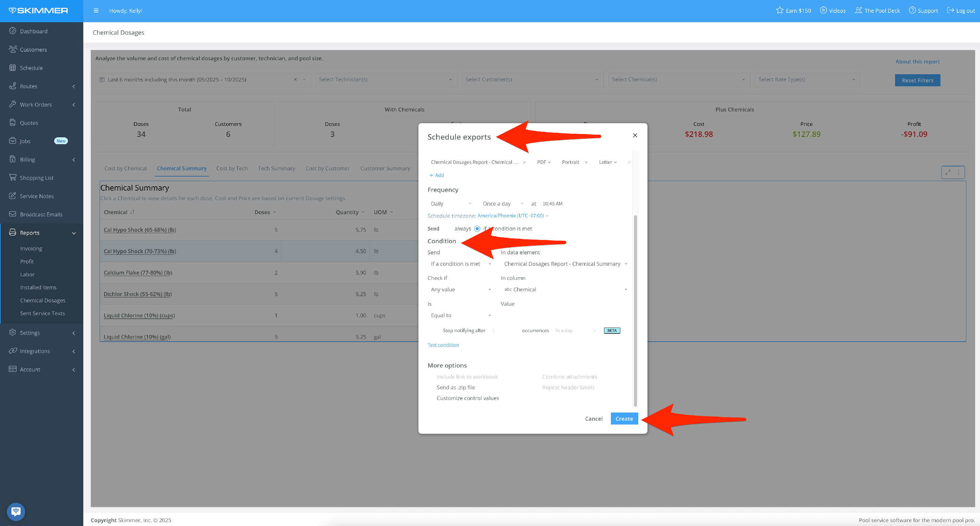Toggle Send as .zip file option
This screenshot has width=980, height=526.
point(455,387)
